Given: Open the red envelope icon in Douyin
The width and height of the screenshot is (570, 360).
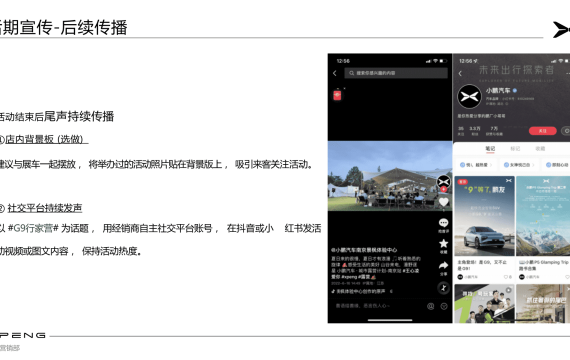Looking at the screenshot, I should (337, 95).
